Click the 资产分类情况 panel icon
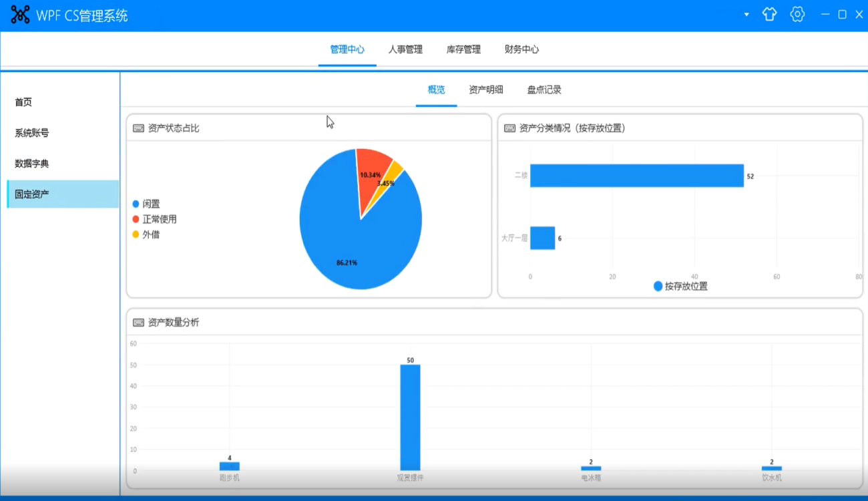Viewport: 868px width, 501px height. [x=509, y=128]
